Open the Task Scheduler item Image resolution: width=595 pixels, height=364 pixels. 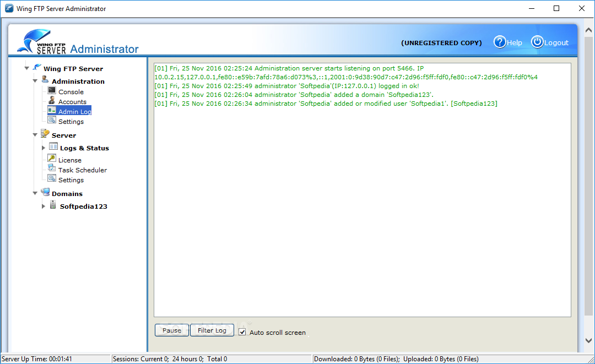[82, 170]
